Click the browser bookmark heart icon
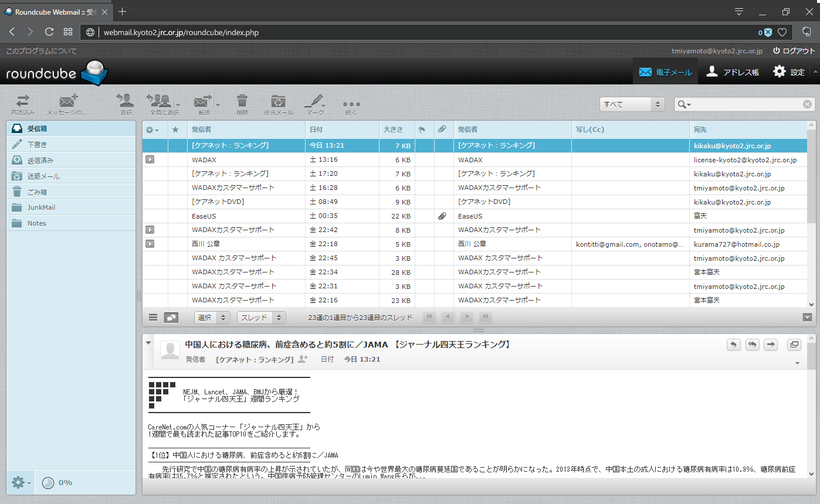Image resolution: width=820 pixels, height=504 pixels. (x=782, y=32)
